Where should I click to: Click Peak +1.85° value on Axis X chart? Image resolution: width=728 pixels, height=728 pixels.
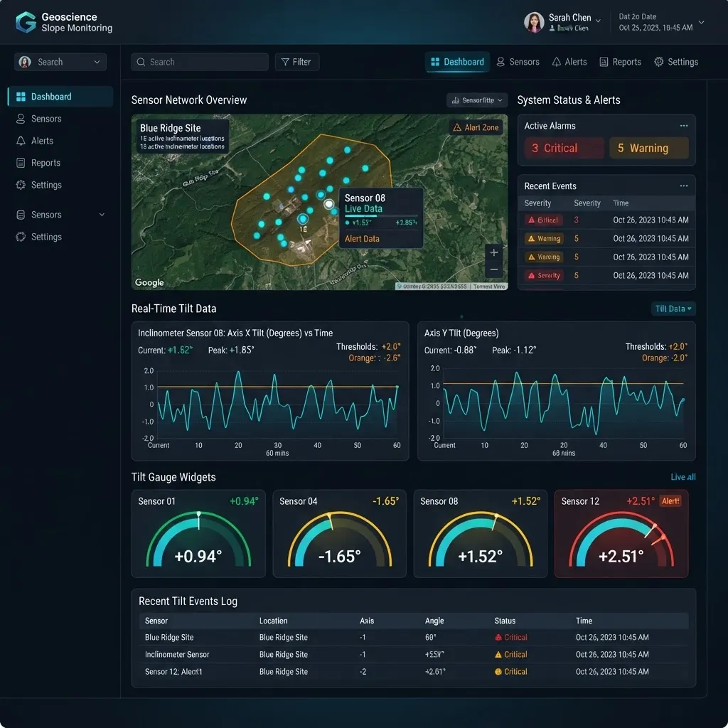point(231,350)
